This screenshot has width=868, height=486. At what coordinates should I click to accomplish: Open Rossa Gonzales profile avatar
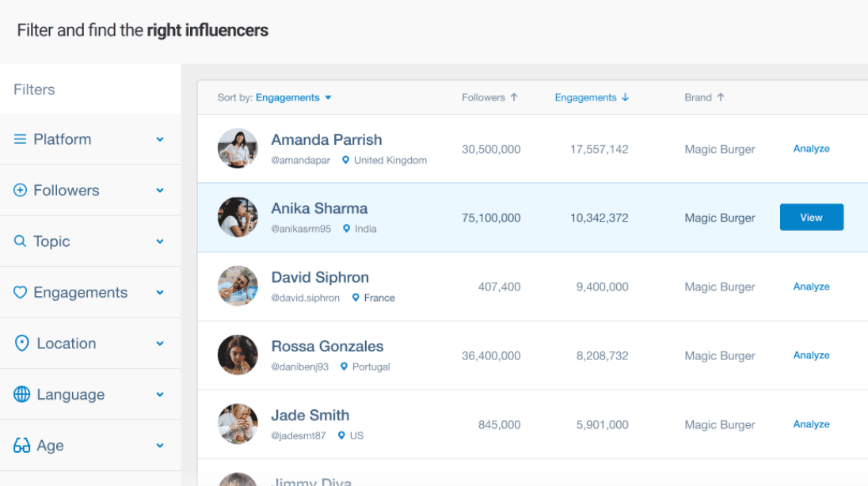click(x=238, y=355)
